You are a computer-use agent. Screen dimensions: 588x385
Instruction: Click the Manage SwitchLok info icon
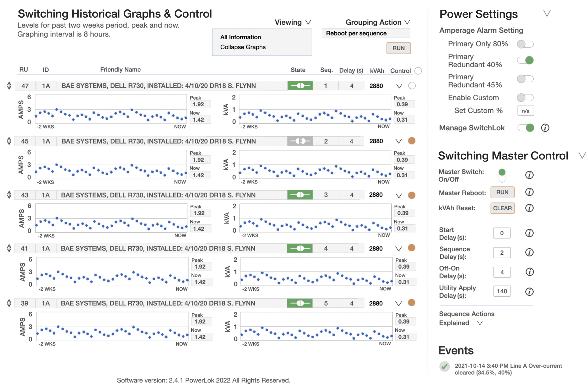pyautogui.click(x=545, y=128)
